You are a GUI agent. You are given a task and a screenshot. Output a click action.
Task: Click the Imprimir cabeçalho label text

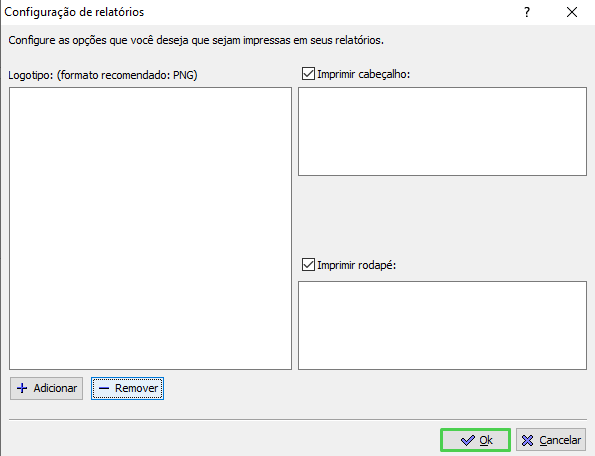tap(364, 74)
